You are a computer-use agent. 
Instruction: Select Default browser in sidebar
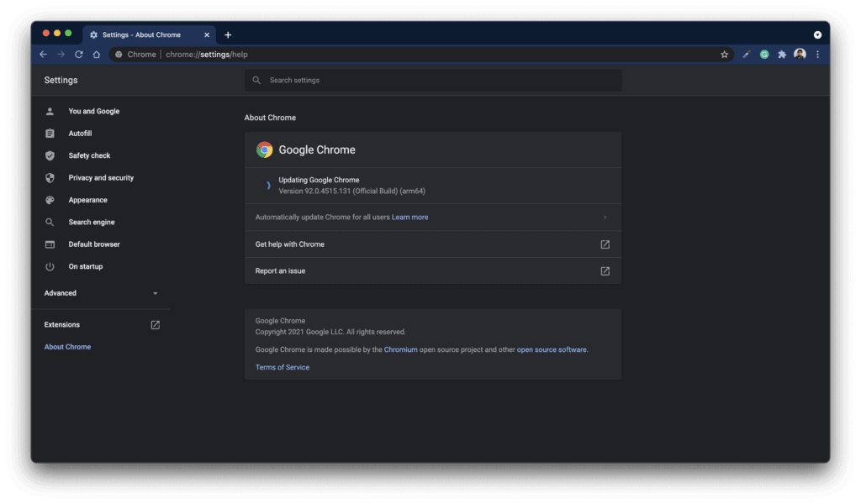[94, 244]
